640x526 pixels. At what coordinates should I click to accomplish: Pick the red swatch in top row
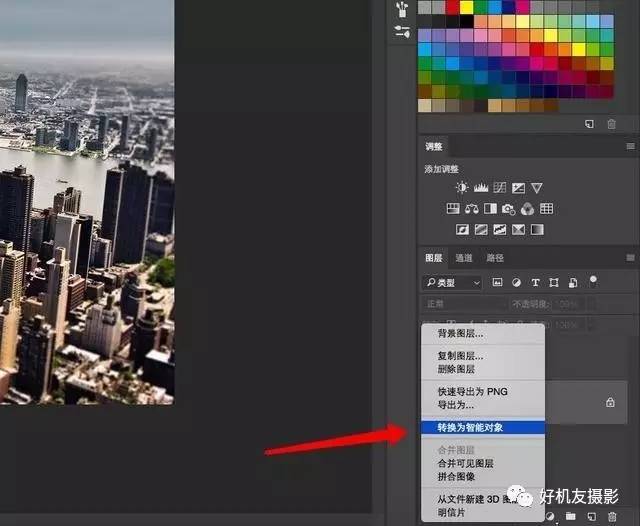[452, 7]
